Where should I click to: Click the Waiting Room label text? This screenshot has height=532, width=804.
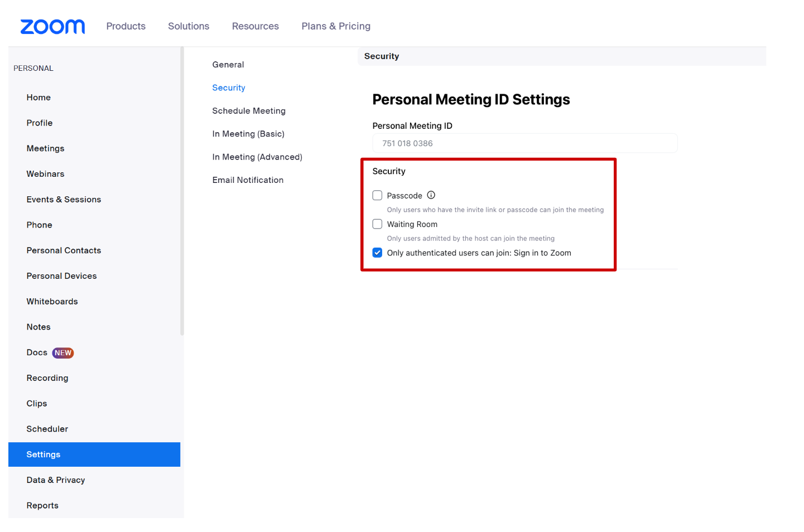click(412, 224)
